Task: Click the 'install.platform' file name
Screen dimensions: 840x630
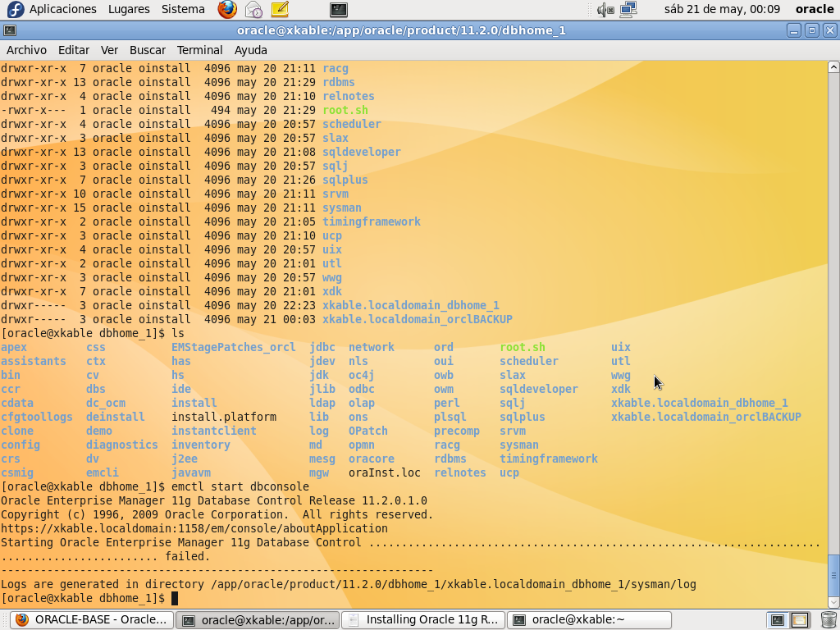Action: [x=224, y=417]
